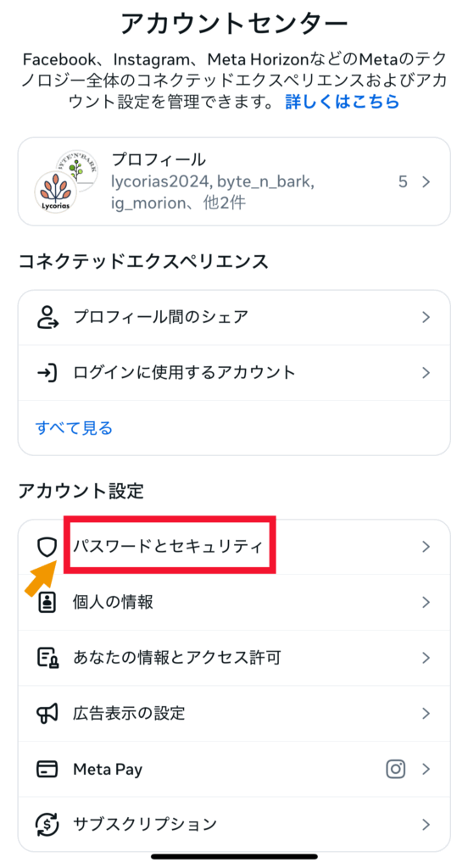468x868 pixels.
Task: Tap the login arrow icon for ログインに使用するアカウント
Action: click(x=47, y=373)
